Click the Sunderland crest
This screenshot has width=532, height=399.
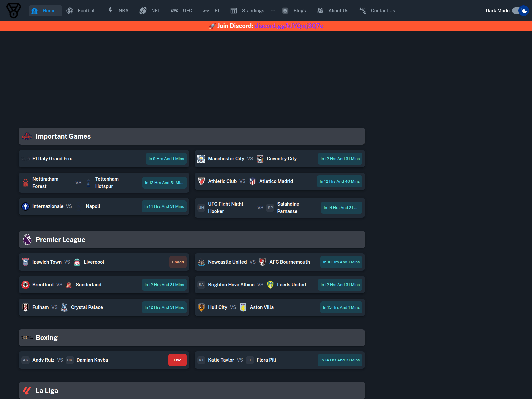click(x=69, y=285)
